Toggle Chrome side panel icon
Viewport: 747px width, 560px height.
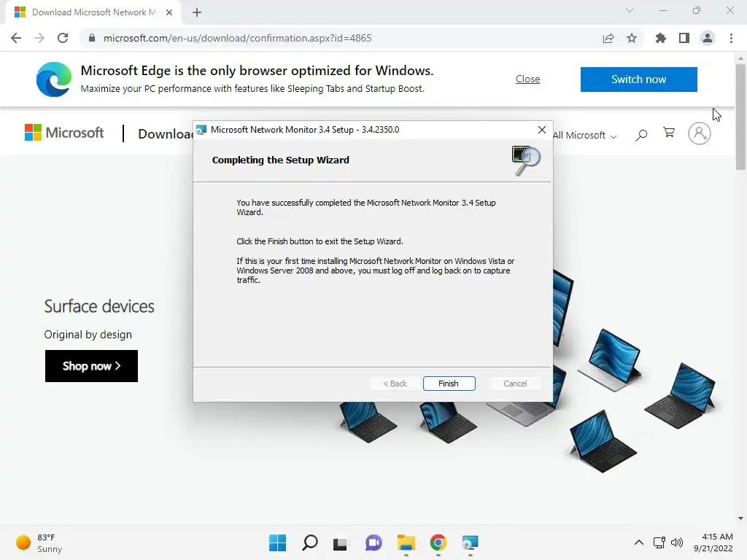(684, 38)
